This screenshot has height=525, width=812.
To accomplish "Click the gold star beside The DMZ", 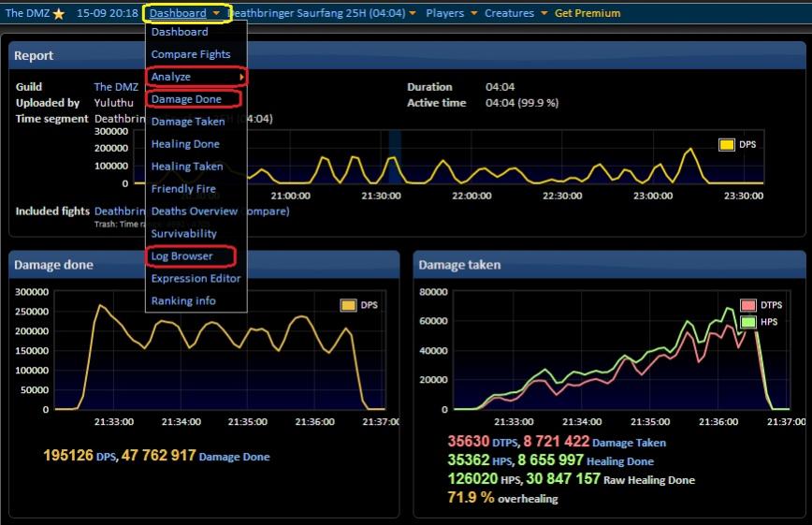I will 59,14.
